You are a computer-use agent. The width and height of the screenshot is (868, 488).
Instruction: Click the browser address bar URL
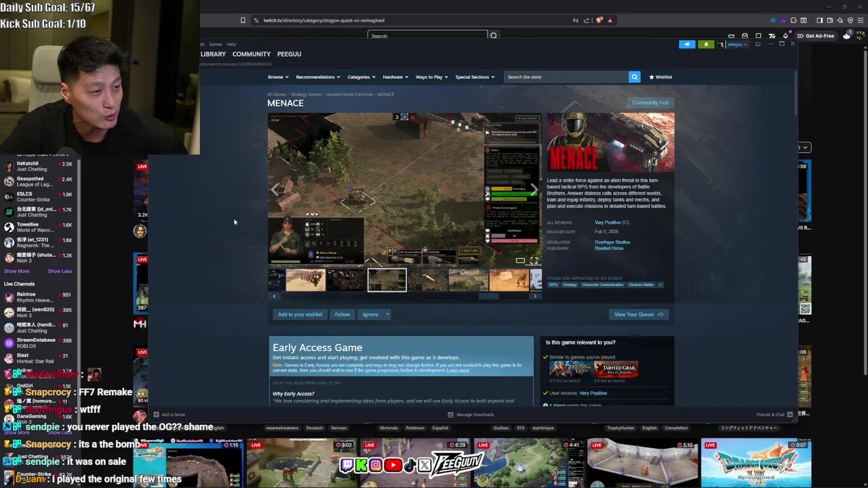point(323,20)
